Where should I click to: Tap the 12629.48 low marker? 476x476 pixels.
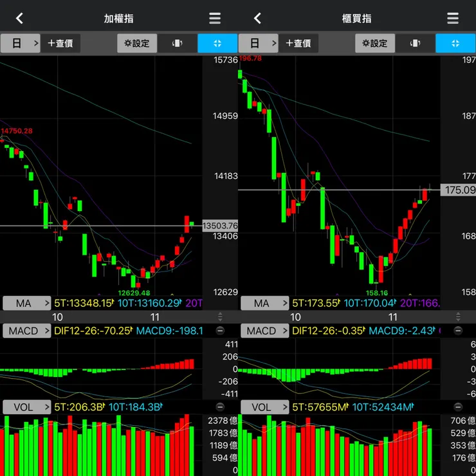coord(134,293)
